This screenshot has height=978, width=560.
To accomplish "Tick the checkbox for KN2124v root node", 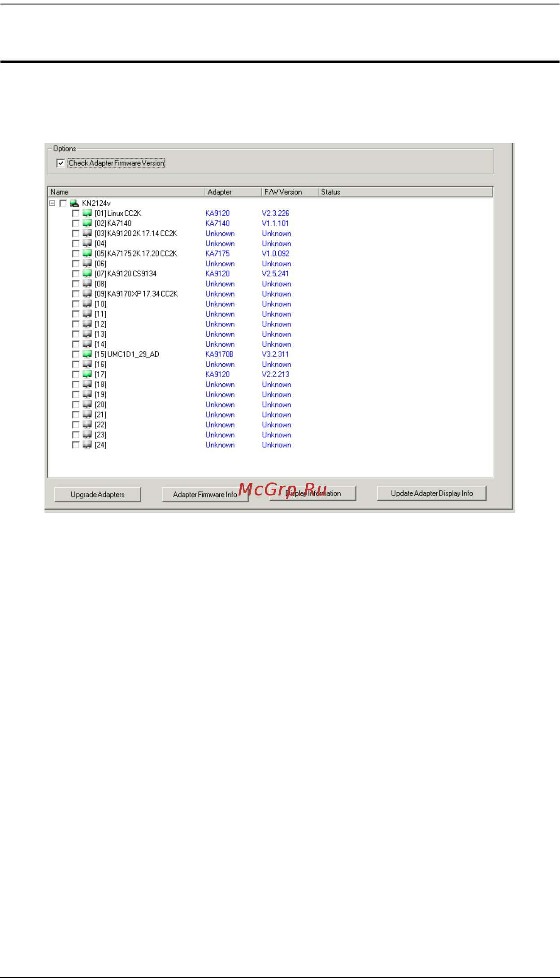I will tap(63, 204).
